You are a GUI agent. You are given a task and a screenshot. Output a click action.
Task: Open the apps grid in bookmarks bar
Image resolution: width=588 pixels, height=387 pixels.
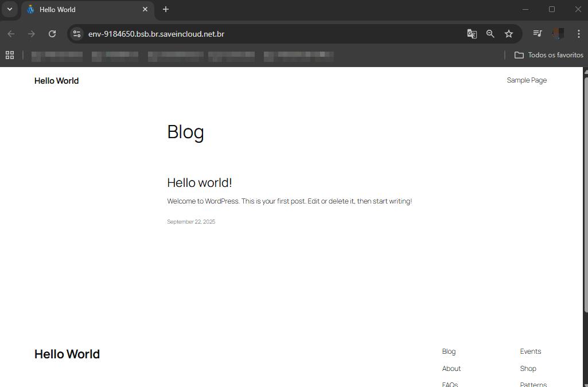pos(10,55)
